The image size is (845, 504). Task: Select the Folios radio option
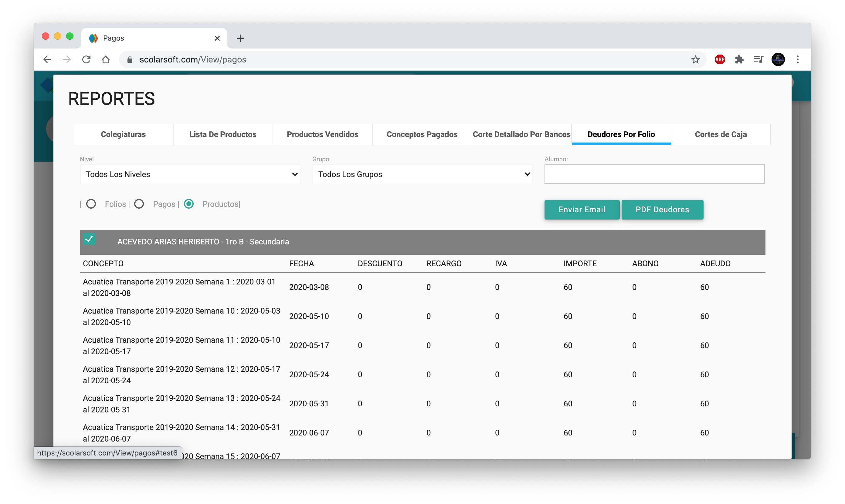click(91, 204)
